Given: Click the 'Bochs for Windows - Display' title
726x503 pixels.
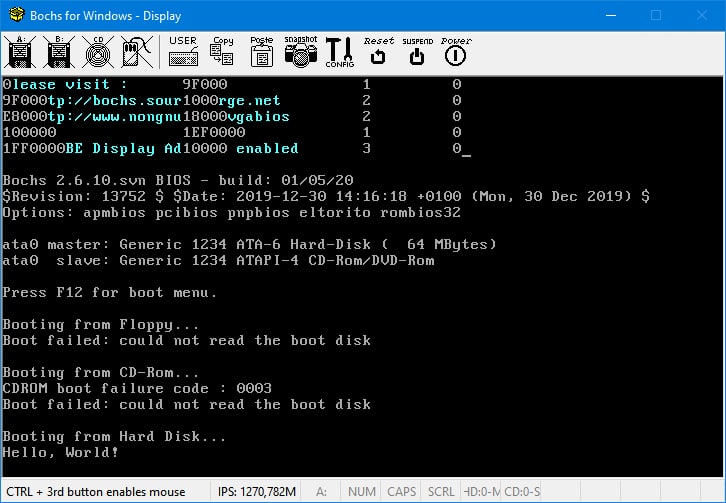Looking at the screenshot, I should coord(106,15).
